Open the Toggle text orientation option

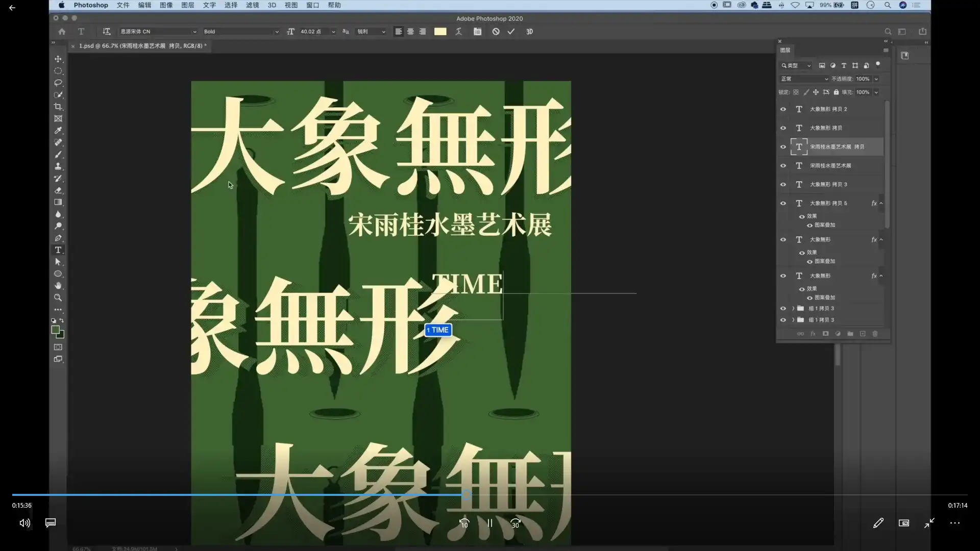(106, 32)
